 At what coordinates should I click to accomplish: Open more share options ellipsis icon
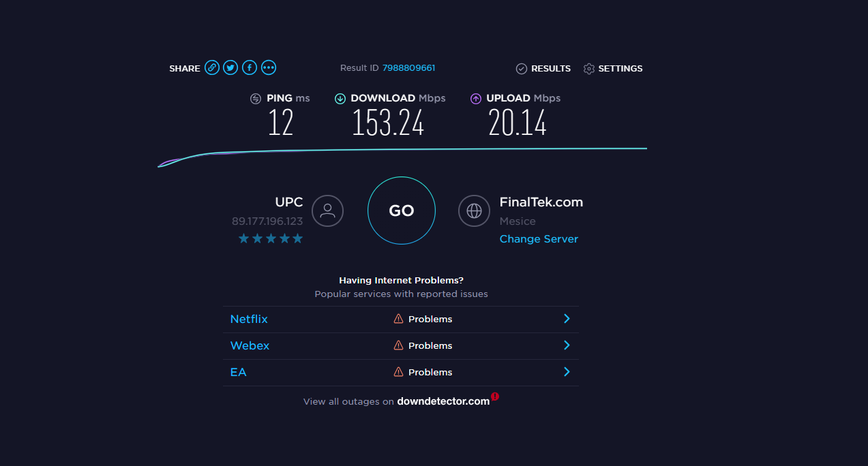[269, 67]
